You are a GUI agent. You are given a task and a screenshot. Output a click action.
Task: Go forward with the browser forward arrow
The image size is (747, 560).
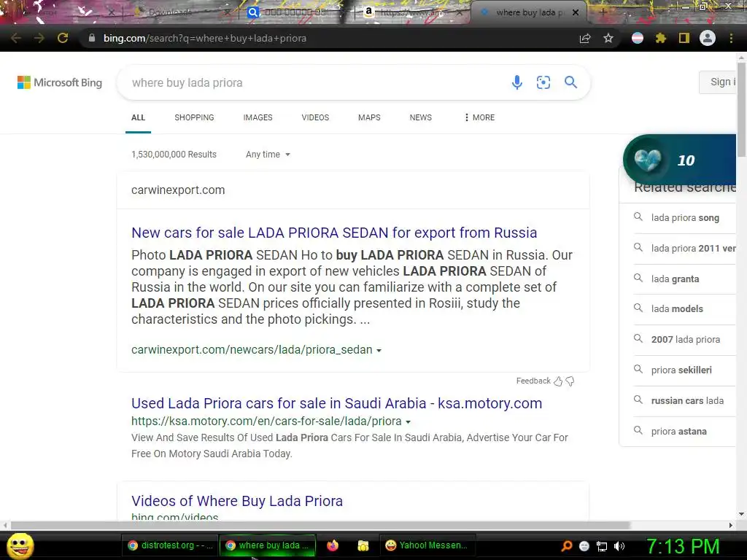(x=39, y=38)
